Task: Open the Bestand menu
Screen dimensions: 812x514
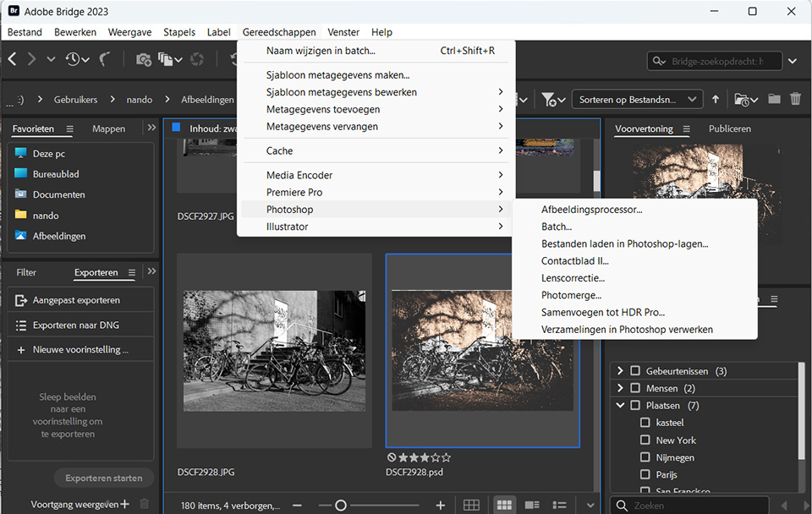Action: (x=25, y=32)
